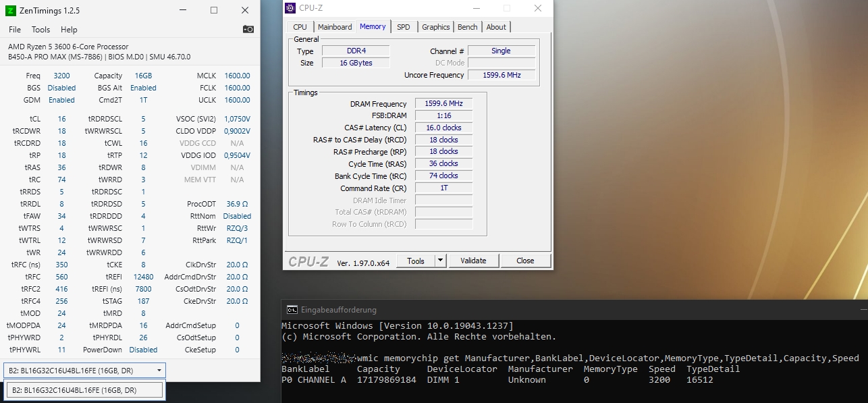Click the RttPark RZQ/1 value
This screenshot has width=868, height=403.
(237, 240)
